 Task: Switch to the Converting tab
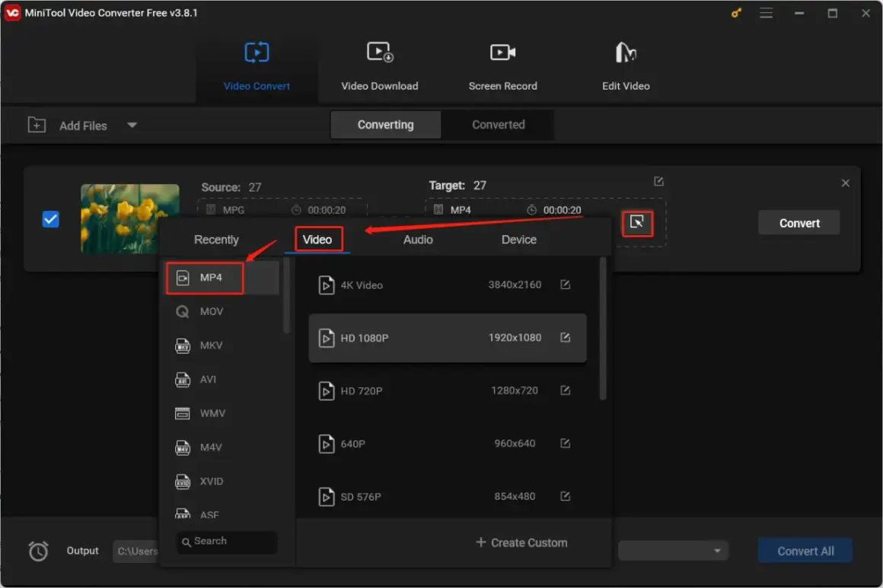(x=386, y=125)
